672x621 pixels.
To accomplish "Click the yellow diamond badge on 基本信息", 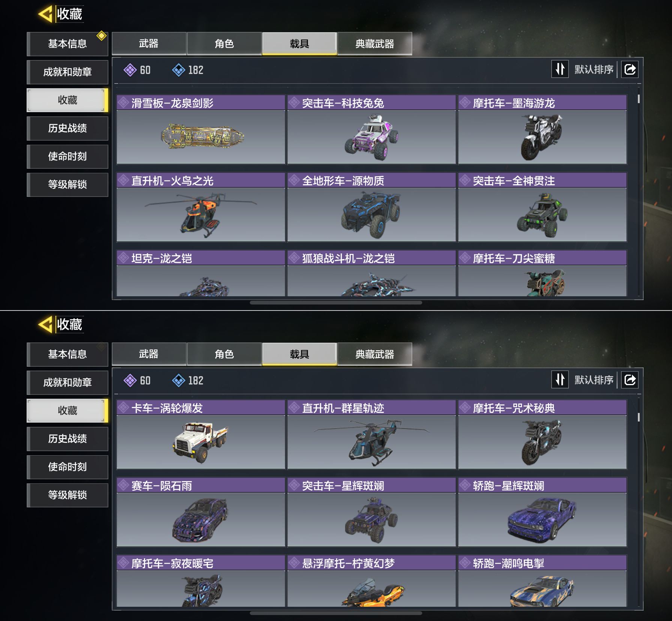I will (x=101, y=36).
